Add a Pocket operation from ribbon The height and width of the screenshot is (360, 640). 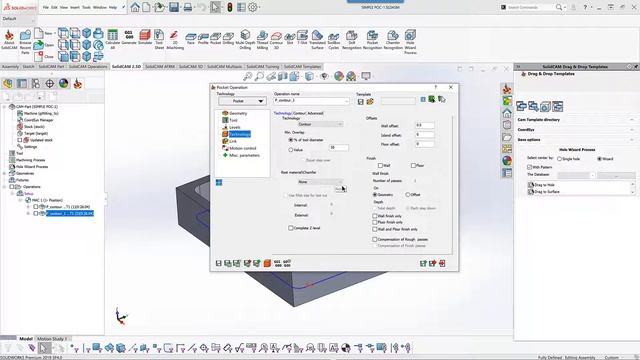[216, 38]
